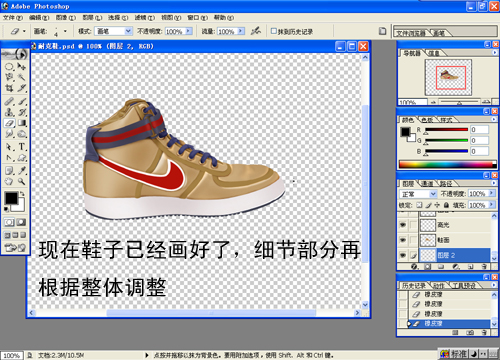This screenshot has width=500, height=360.
Task: Select the Hand tool
Action: click(x=9, y=181)
